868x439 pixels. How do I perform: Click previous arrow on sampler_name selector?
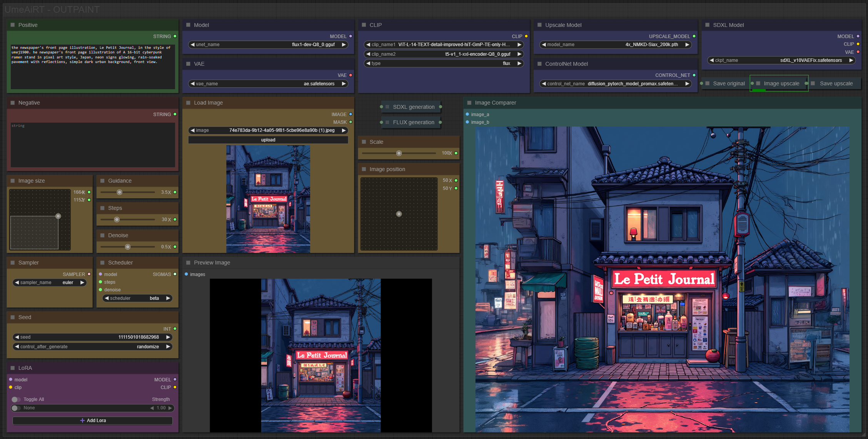[x=17, y=283]
